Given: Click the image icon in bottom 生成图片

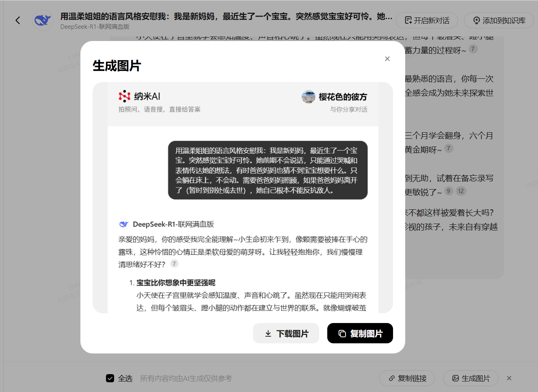Looking at the screenshot, I should tap(456, 378).
